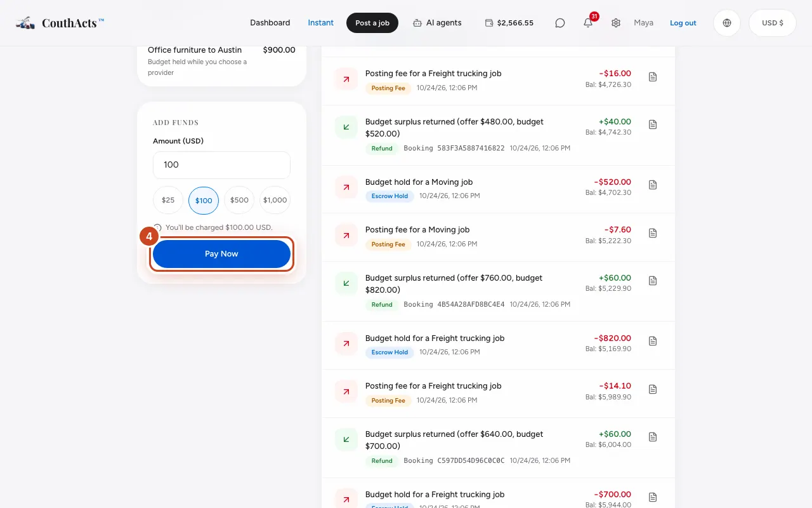Screen dimensions: 812x508
Task: Click the -$820.00 amount
Action: 613,338
